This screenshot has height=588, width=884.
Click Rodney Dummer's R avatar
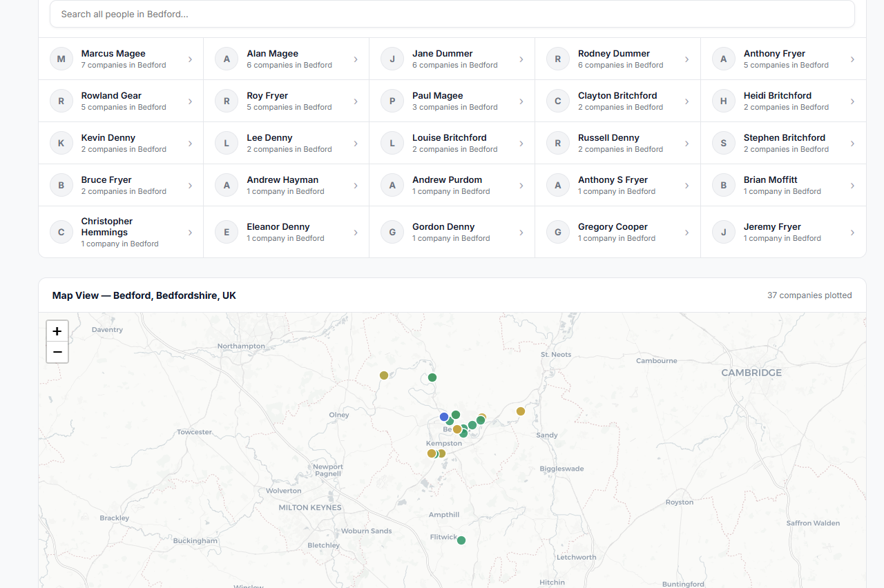[558, 59]
